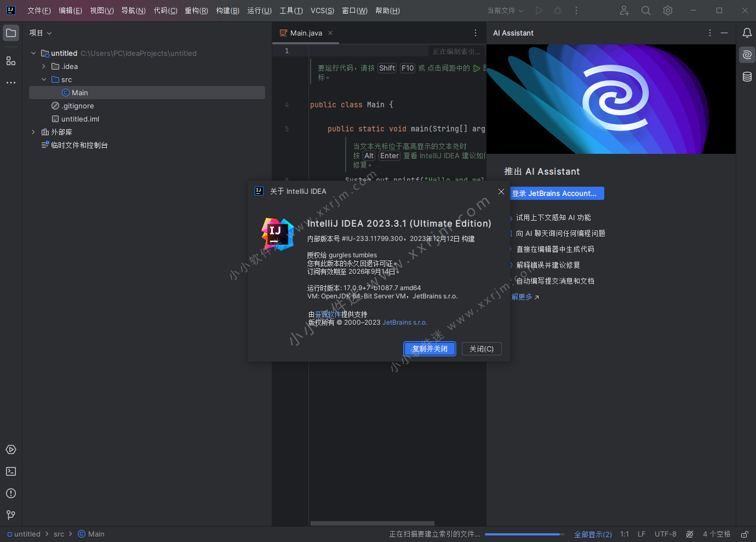Open Search Everywhere magnifier

tap(646, 10)
